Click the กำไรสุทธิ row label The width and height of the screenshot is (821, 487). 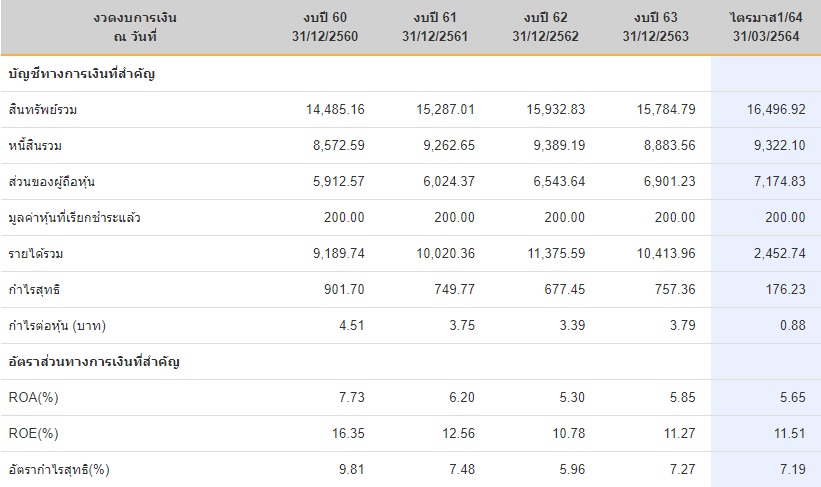33,290
